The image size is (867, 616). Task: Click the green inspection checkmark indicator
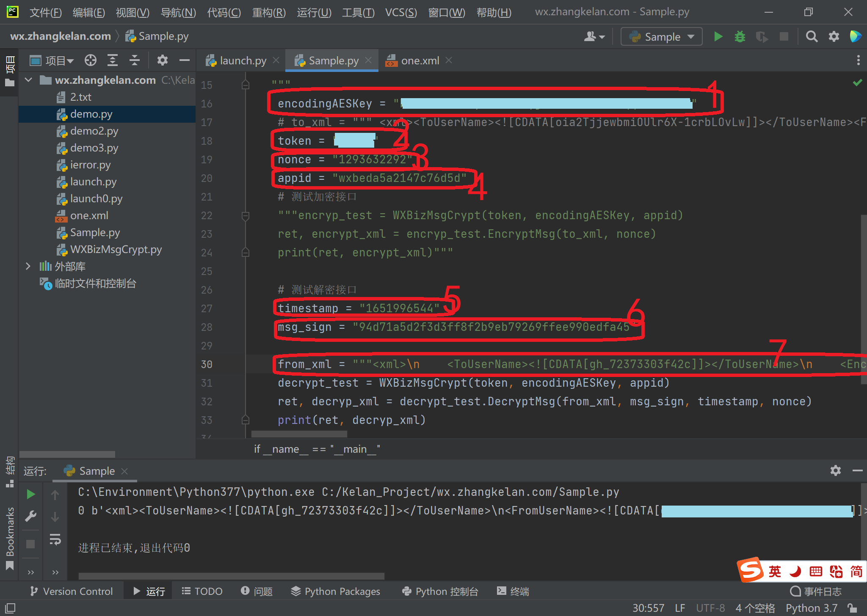(857, 82)
